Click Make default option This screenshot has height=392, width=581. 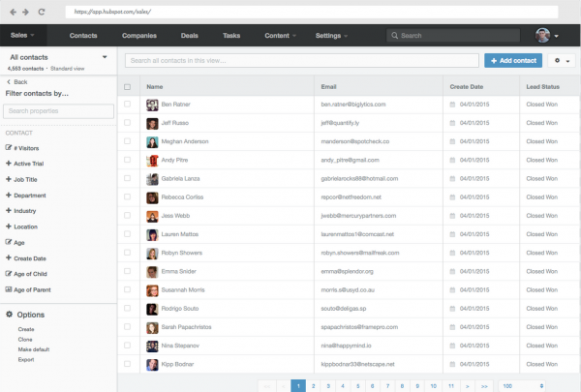click(34, 349)
